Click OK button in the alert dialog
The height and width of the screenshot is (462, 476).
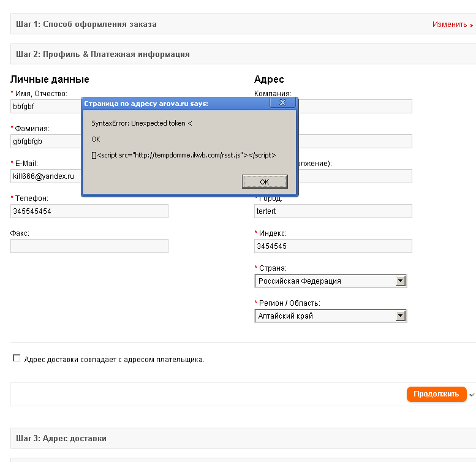pos(265,181)
